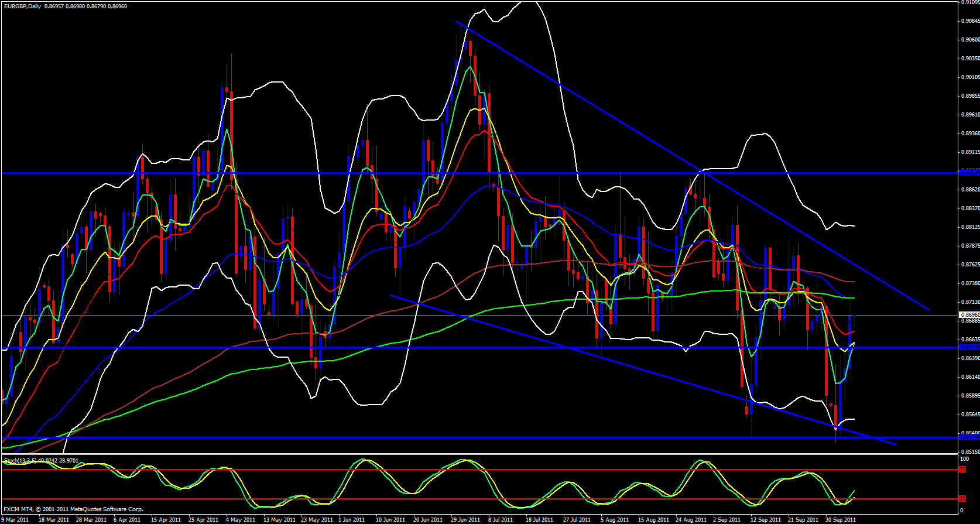Click the 29 Jun 2011 date label
Viewport: 980px width, 524px height.
click(465, 519)
